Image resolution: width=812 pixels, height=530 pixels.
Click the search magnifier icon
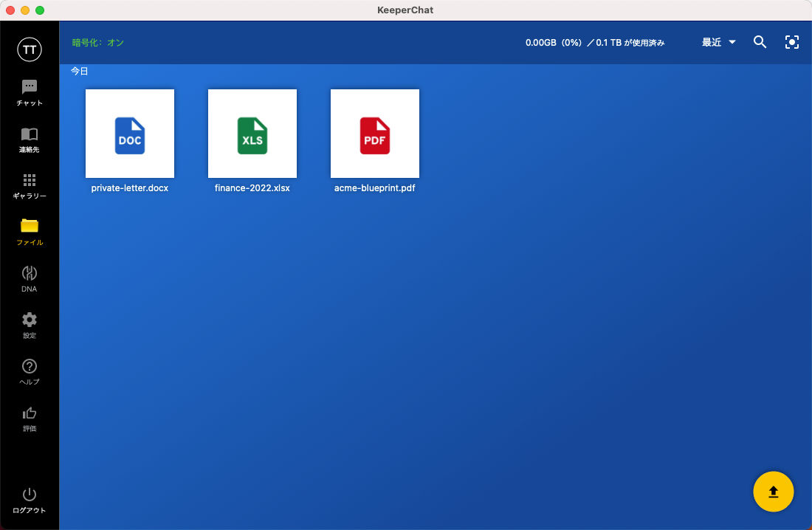click(x=760, y=42)
